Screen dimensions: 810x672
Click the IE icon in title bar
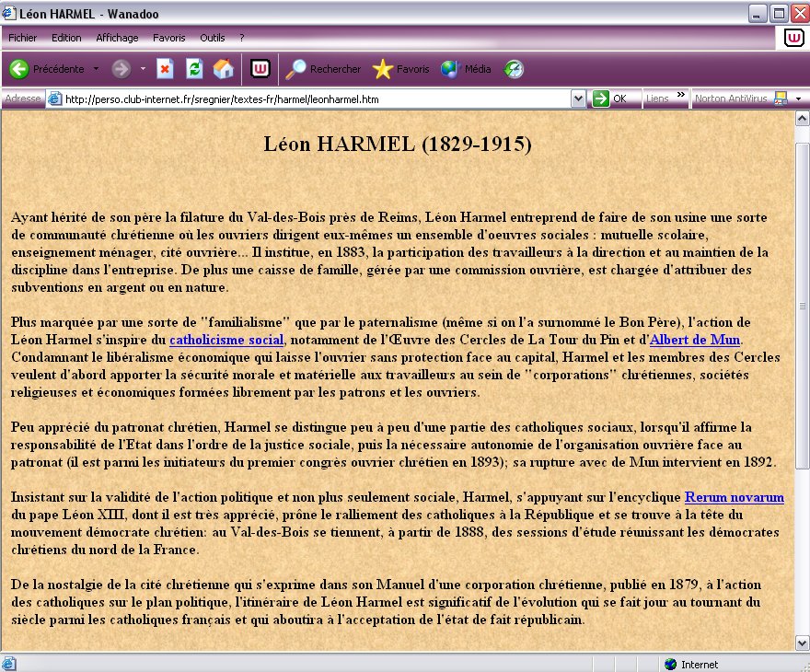coord(9,14)
